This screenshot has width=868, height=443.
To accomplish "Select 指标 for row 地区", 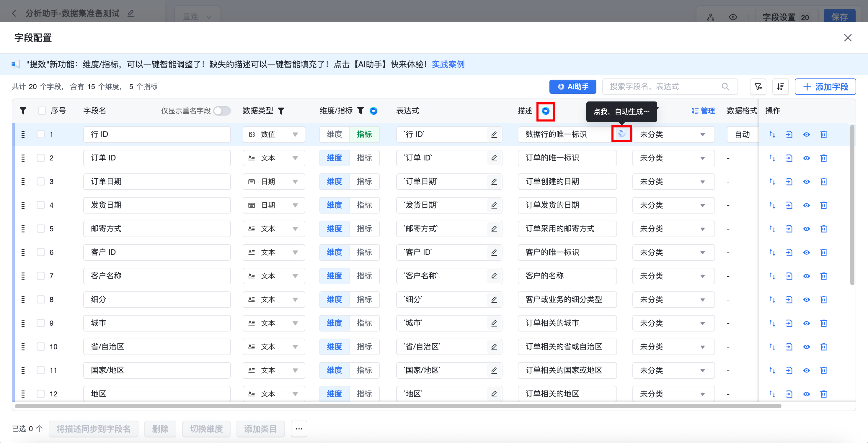I will 364,393.
